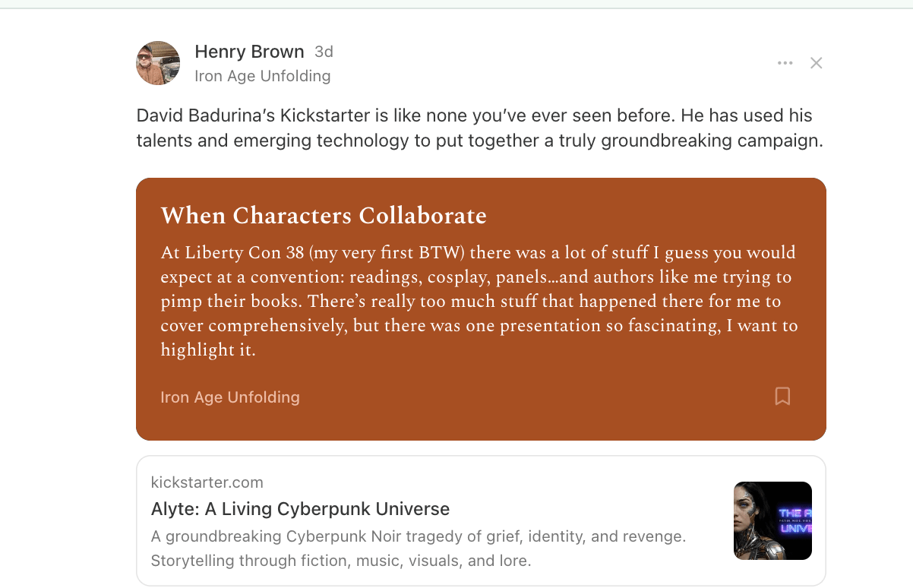
Task: Click the Cyberpunk Noir tragedy description text
Action: [419, 537]
